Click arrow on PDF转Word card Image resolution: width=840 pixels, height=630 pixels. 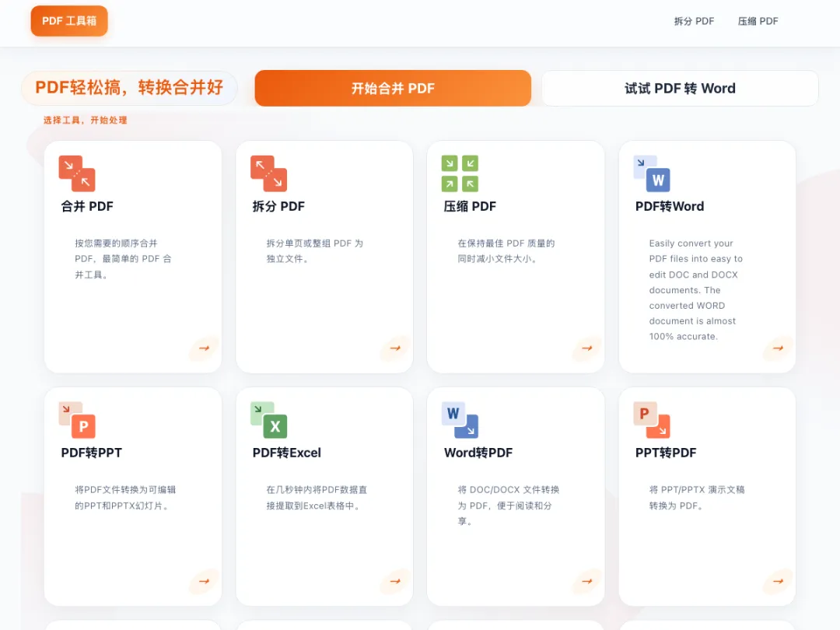[x=779, y=348]
